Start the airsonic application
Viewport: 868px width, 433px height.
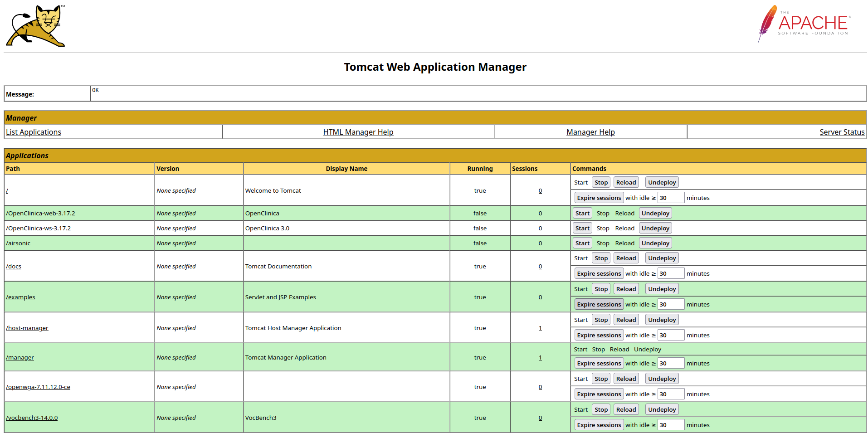[582, 243]
